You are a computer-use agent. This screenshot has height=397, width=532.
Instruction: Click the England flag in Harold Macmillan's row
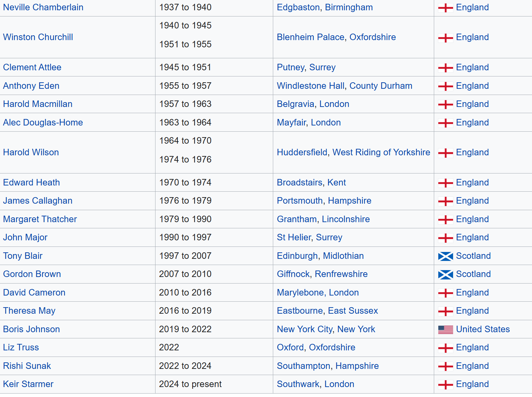tap(446, 105)
